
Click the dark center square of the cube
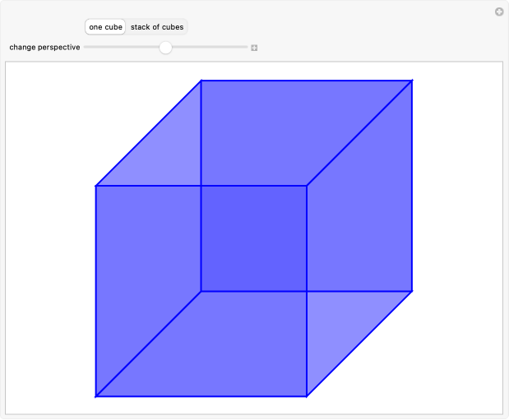click(x=253, y=238)
